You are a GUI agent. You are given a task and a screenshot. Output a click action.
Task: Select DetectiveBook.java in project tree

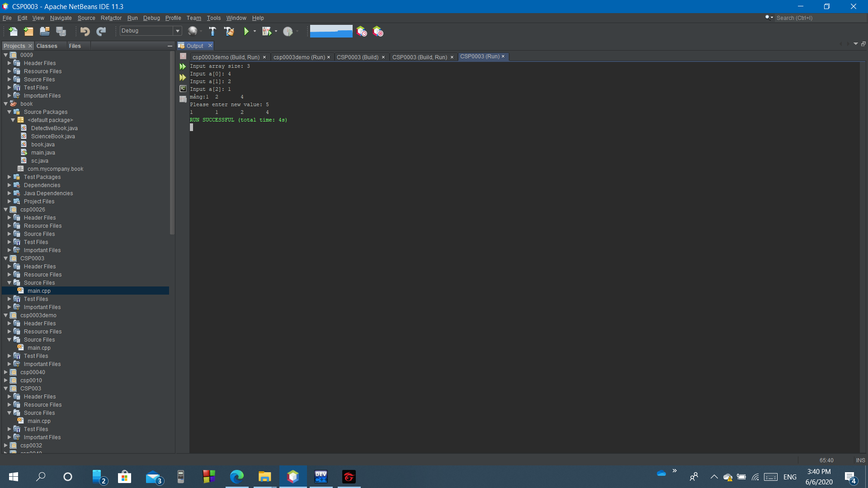(x=54, y=128)
